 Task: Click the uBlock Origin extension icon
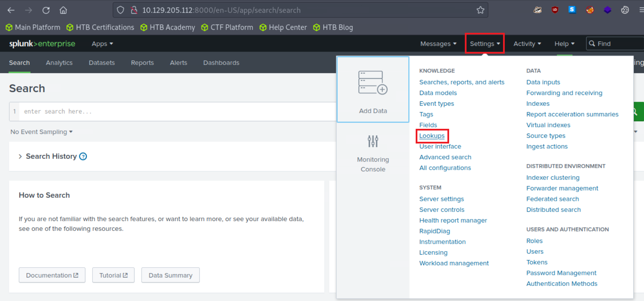(x=555, y=10)
